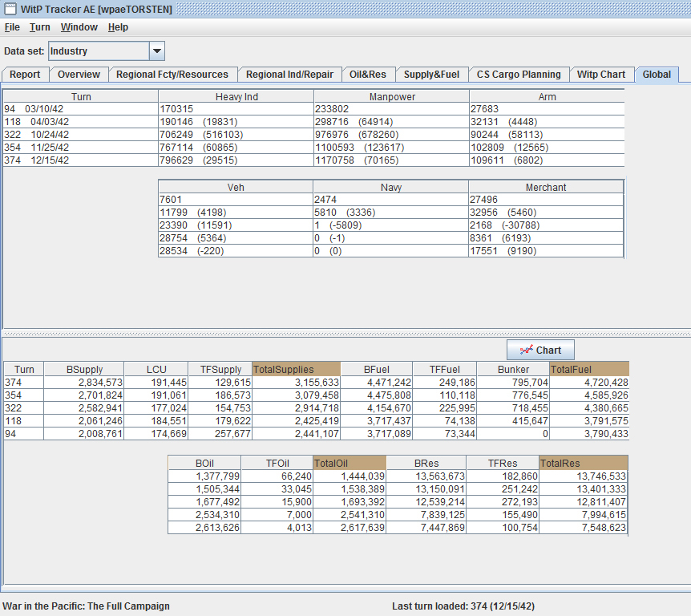Click BSupply value 2,834,573
Image resolution: width=691 pixels, height=616 pixels.
84,383
